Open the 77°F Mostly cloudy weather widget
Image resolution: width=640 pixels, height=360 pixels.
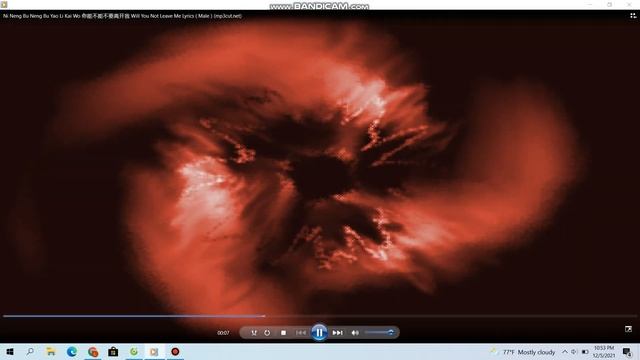(x=523, y=352)
